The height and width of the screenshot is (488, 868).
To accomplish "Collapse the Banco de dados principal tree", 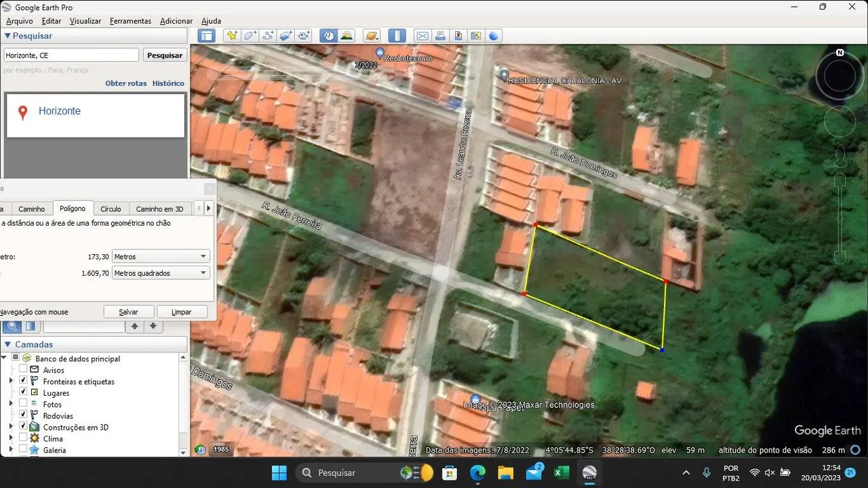I will pyautogui.click(x=4, y=358).
